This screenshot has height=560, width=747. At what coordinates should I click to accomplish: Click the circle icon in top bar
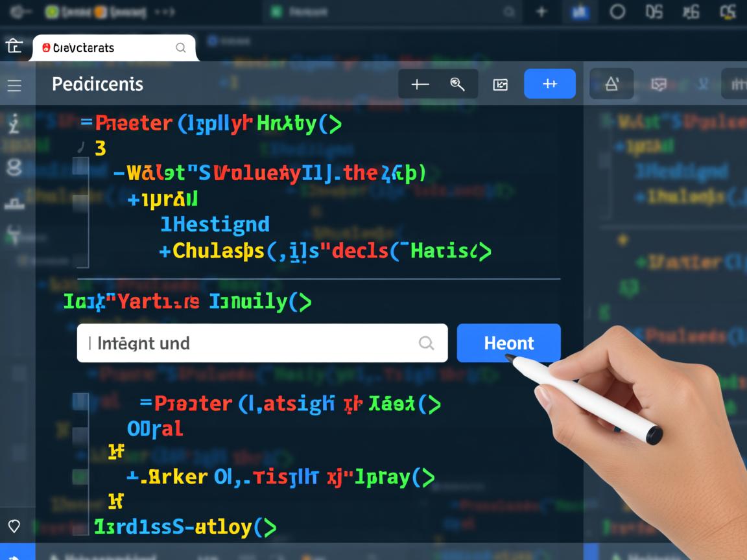(617, 12)
